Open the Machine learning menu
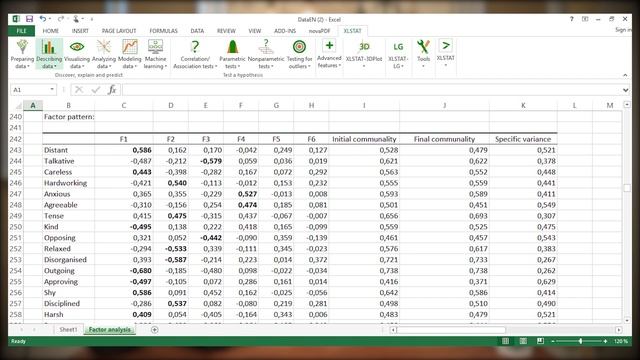The image size is (640, 360). pyautogui.click(x=155, y=54)
